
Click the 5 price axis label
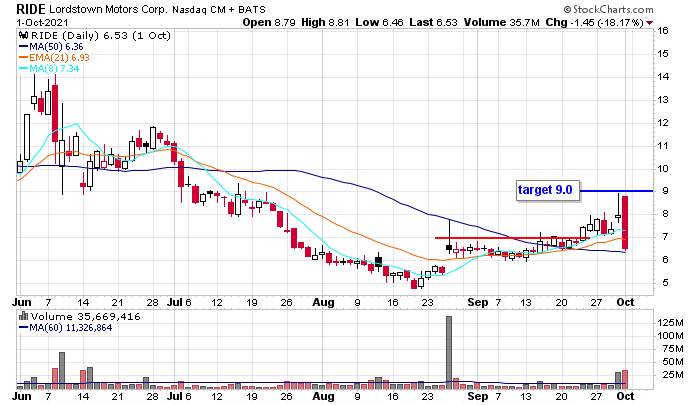click(665, 283)
